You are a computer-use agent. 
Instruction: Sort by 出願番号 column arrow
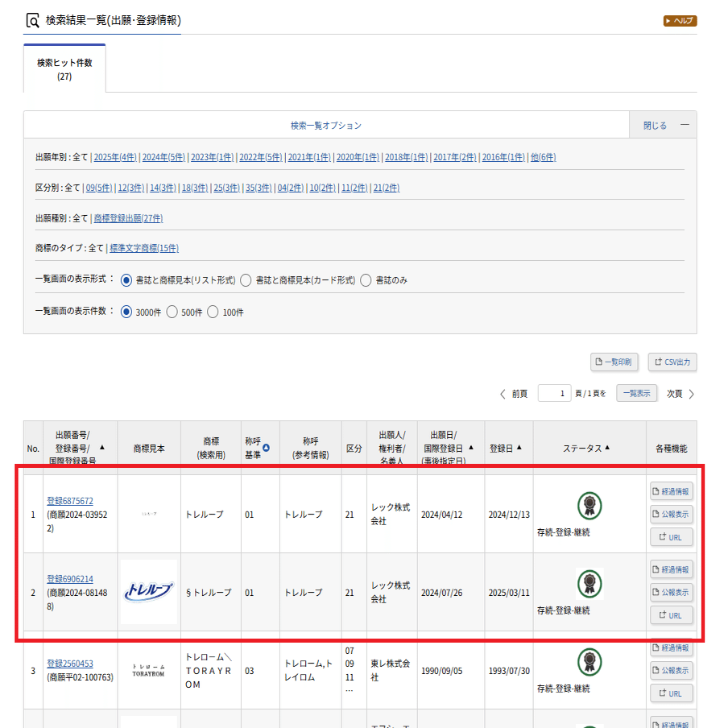(x=102, y=448)
